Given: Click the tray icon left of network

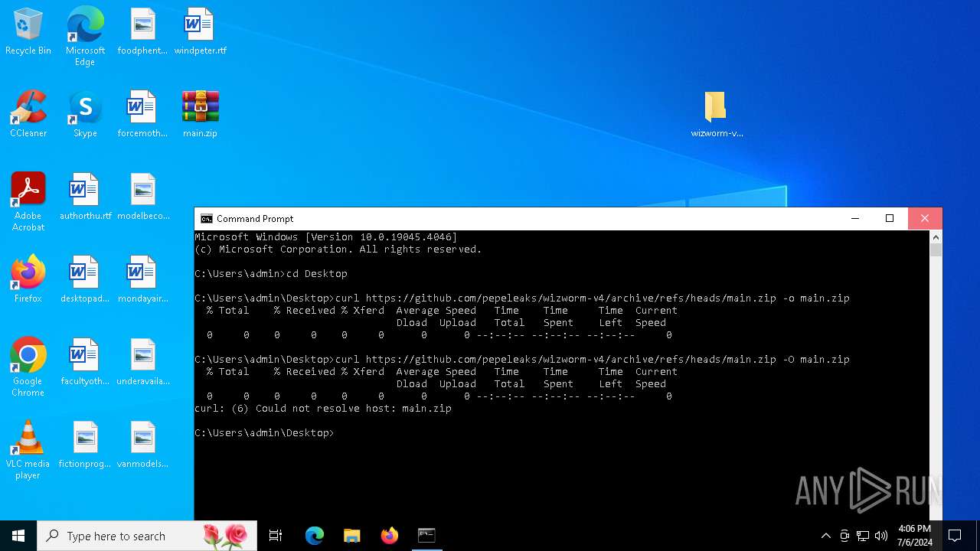Looking at the screenshot, I should point(844,536).
